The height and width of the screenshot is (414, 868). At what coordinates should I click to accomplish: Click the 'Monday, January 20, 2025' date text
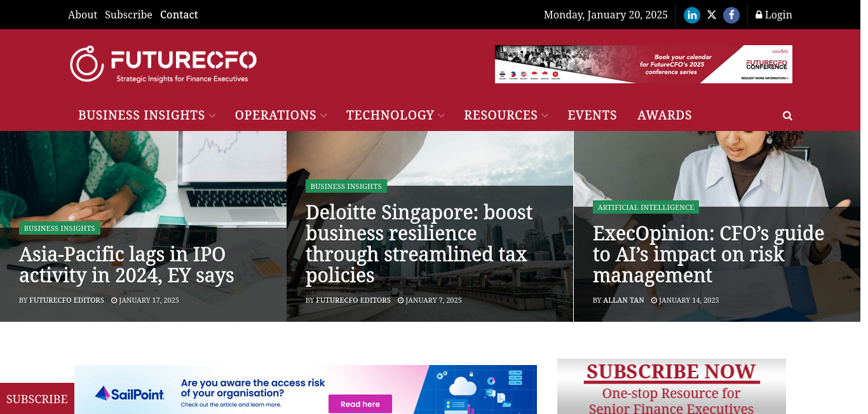click(606, 15)
